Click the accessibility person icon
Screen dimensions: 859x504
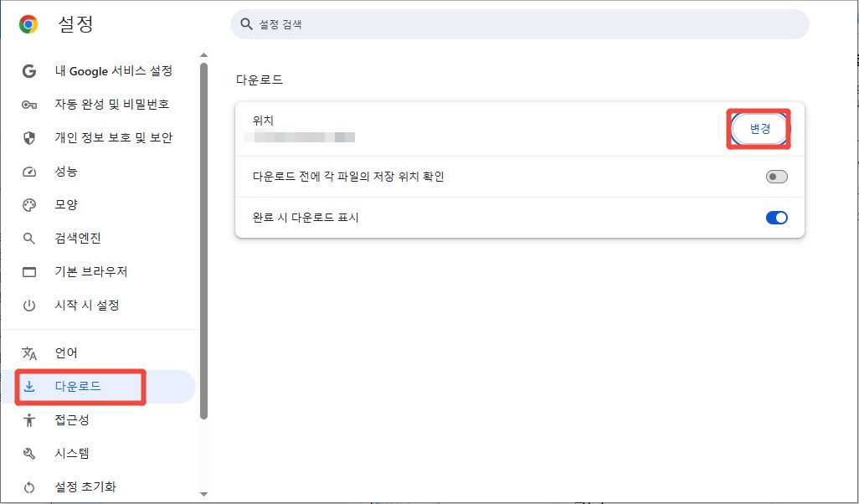tap(29, 420)
